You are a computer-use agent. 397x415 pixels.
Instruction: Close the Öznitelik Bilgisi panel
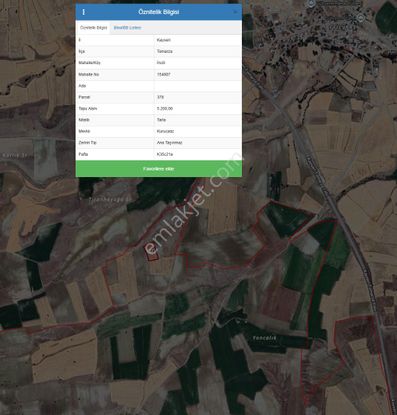235,12
